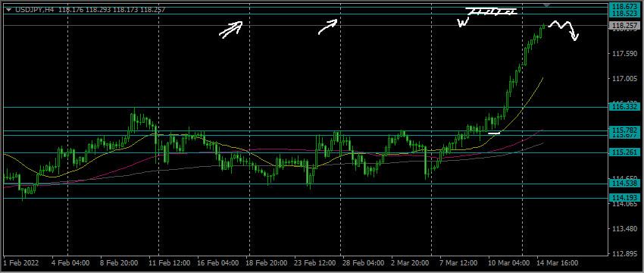Select the single white up-right arrow drawing
Image resolution: width=644 pixels, height=273 pixels.
328,27
